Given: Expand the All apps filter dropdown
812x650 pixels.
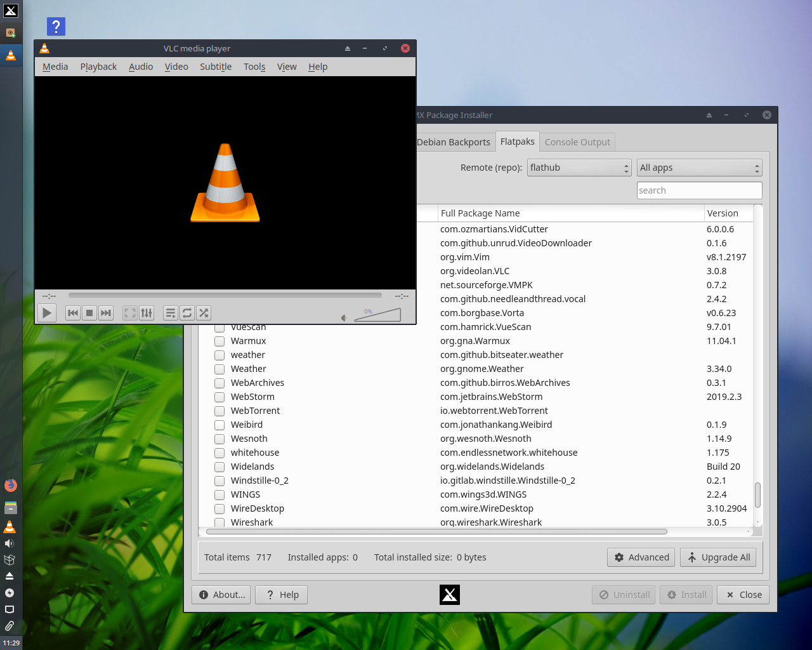Looking at the screenshot, I should [699, 168].
